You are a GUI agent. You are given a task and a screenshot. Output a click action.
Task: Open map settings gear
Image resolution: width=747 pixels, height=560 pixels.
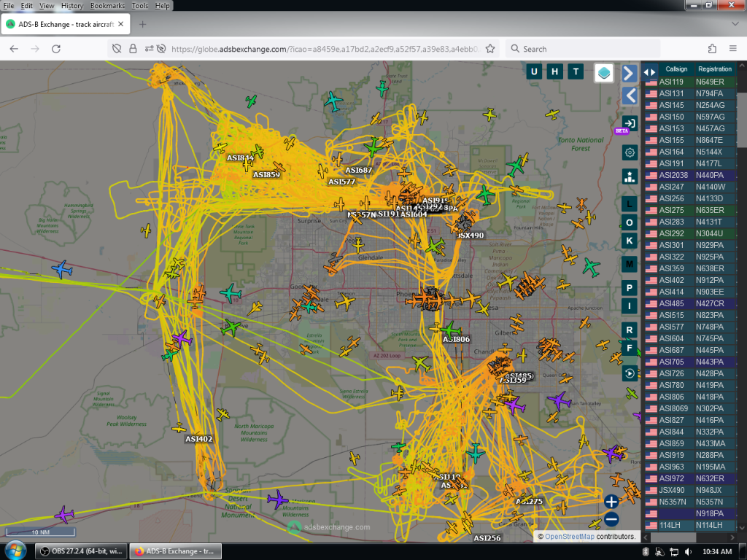(x=630, y=152)
